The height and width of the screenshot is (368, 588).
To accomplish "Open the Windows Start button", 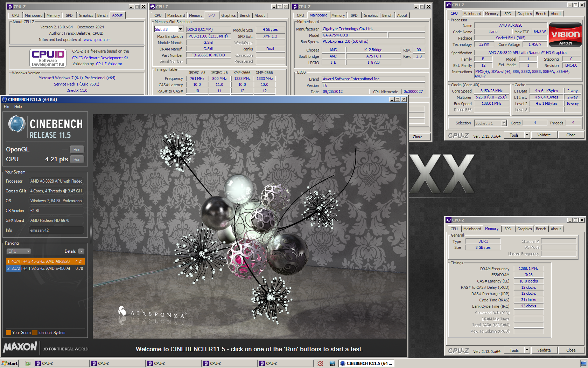I will [9, 363].
